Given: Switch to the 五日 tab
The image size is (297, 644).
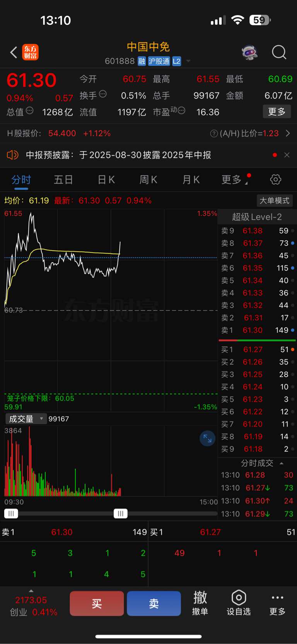Looking at the screenshot, I should (63, 180).
